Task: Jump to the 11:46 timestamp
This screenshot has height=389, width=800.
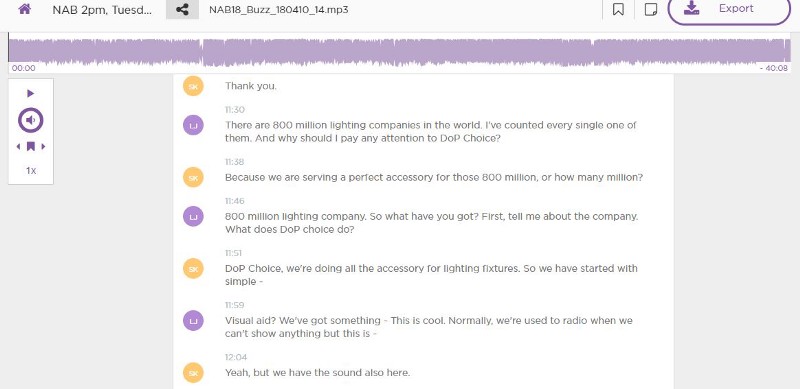Action: click(x=235, y=201)
